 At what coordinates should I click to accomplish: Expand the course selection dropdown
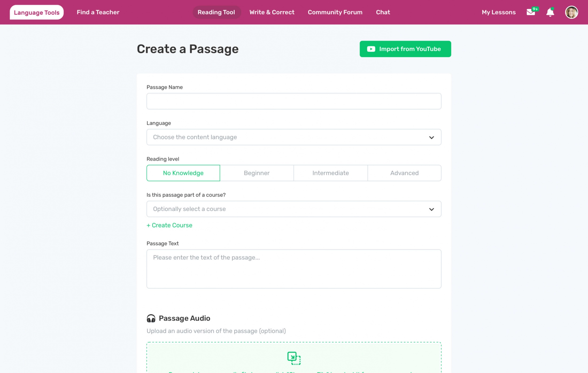(x=294, y=209)
